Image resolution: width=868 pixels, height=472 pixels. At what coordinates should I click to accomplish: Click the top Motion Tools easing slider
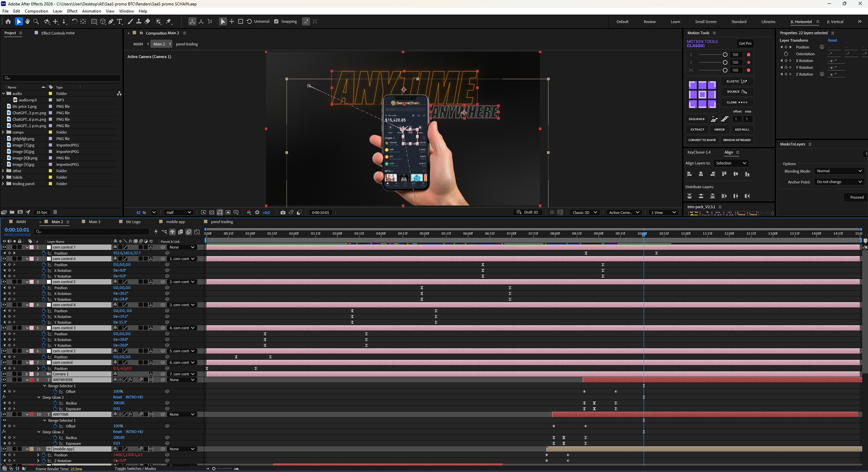(x=713, y=55)
